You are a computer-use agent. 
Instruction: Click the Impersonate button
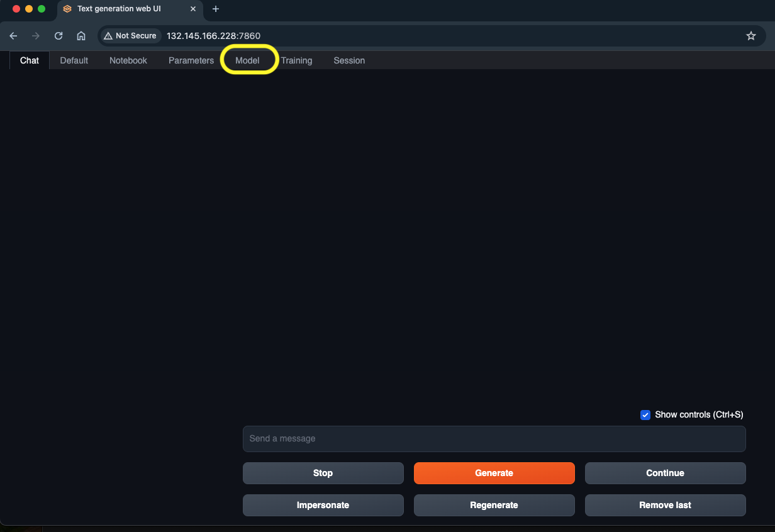tap(323, 505)
